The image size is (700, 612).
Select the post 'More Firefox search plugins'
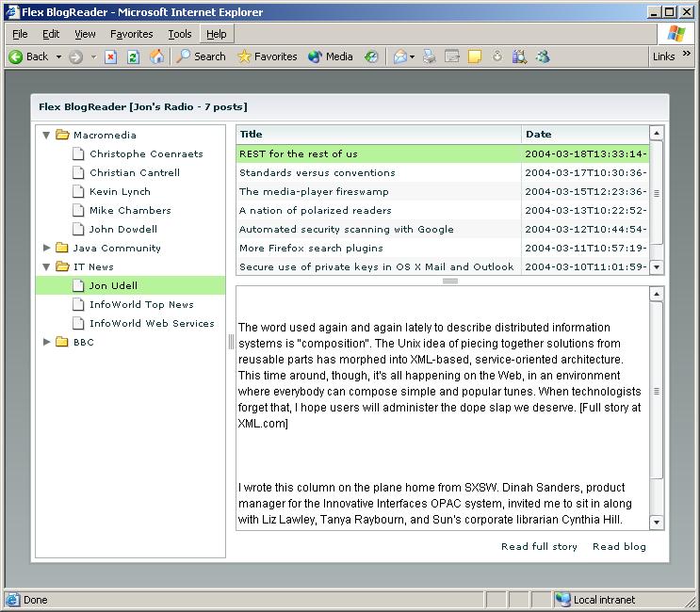[443, 248]
